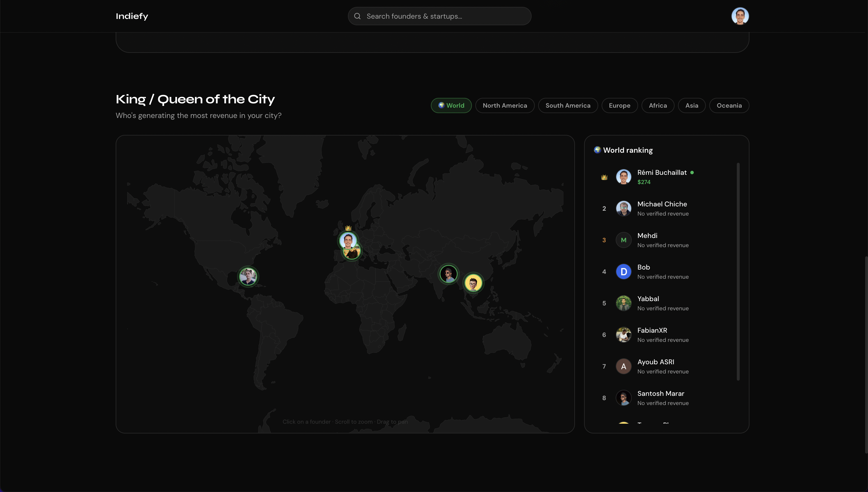This screenshot has height=492, width=868.
Task: Click yellow avatar marker in Southeast Asia
Action: (x=473, y=283)
